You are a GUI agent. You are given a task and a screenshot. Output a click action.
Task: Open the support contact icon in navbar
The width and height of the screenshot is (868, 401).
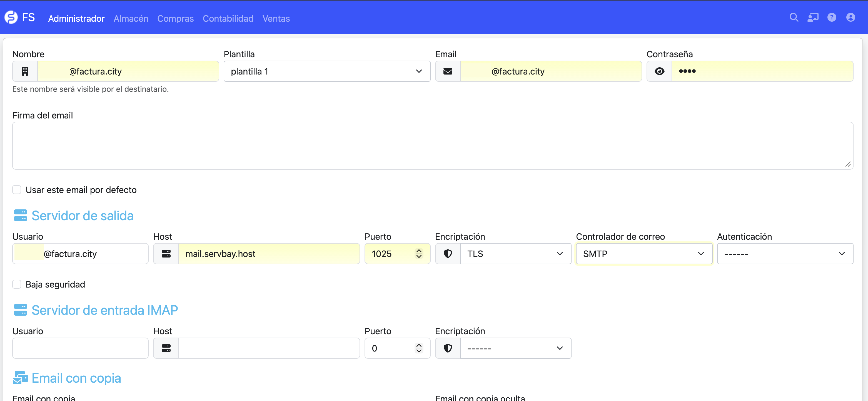click(x=813, y=18)
